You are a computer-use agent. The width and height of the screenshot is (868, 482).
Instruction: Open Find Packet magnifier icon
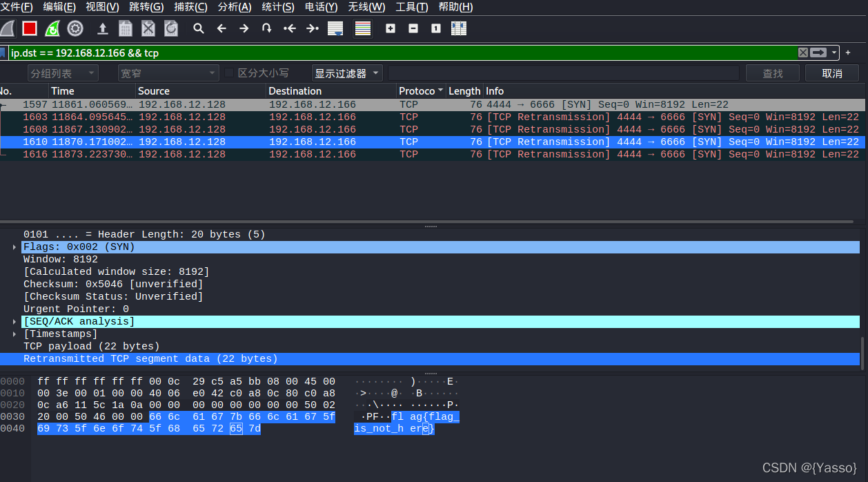[x=199, y=28]
